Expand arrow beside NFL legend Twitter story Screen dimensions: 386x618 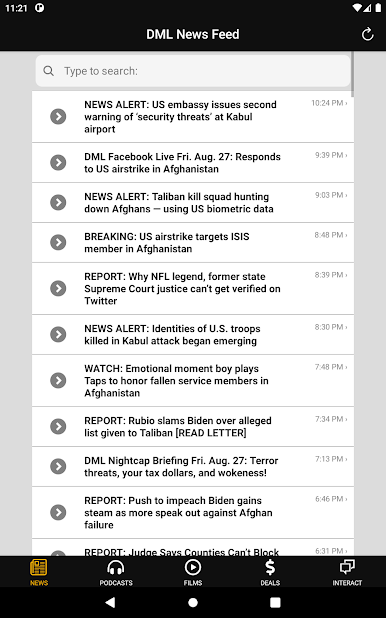[x=58, y=289]
